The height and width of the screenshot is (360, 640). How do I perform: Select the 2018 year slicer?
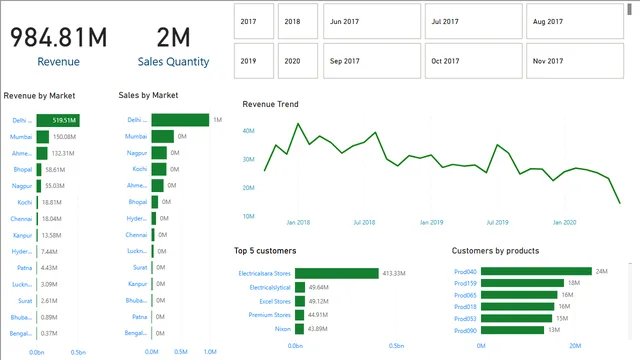[298, 21]
